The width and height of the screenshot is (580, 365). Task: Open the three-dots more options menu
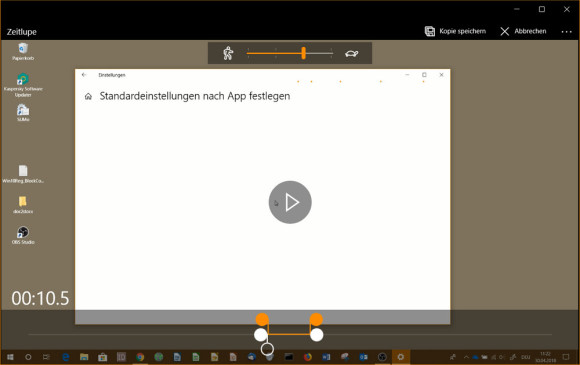coord(566,32)
